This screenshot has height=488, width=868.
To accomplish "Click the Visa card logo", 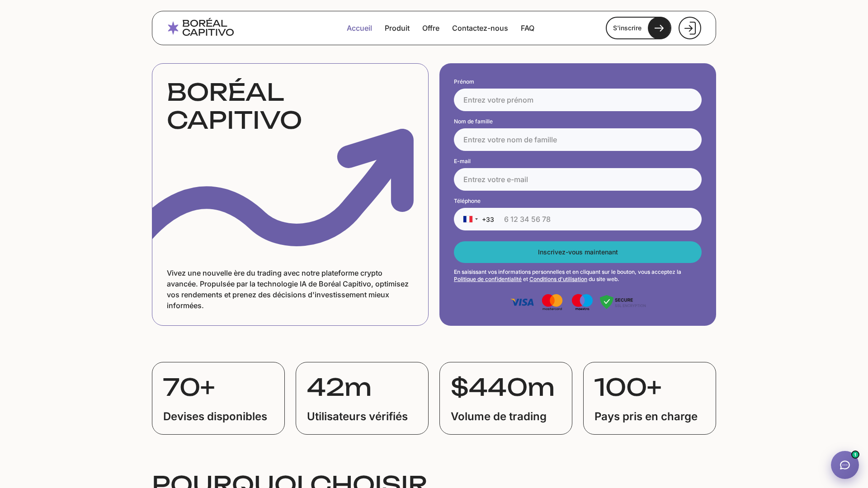I will point(522,302).
